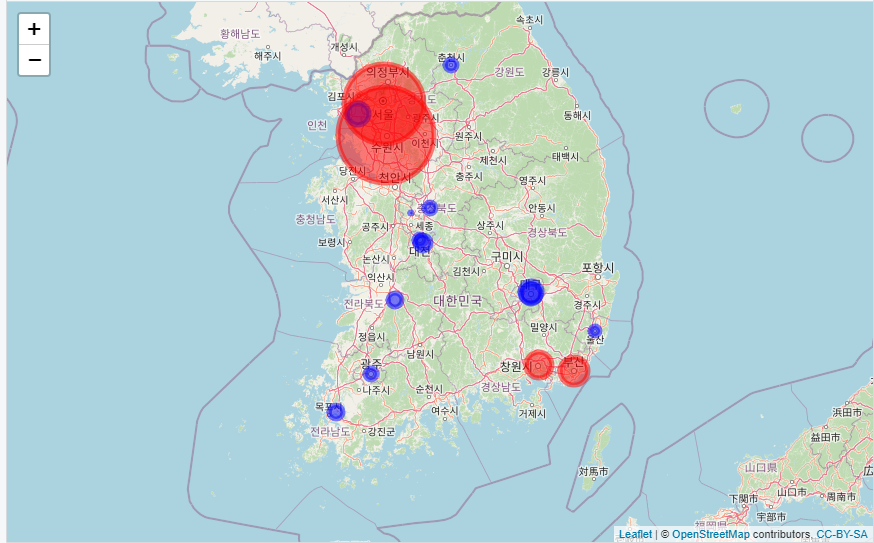Screen dimensions: 874x543
Task: Zoom in with the plus button
Action: tap(34, 29)
